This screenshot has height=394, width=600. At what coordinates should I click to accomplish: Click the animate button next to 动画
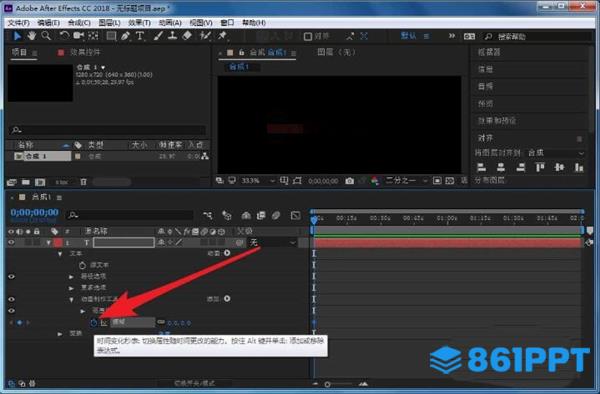point(227,253)
